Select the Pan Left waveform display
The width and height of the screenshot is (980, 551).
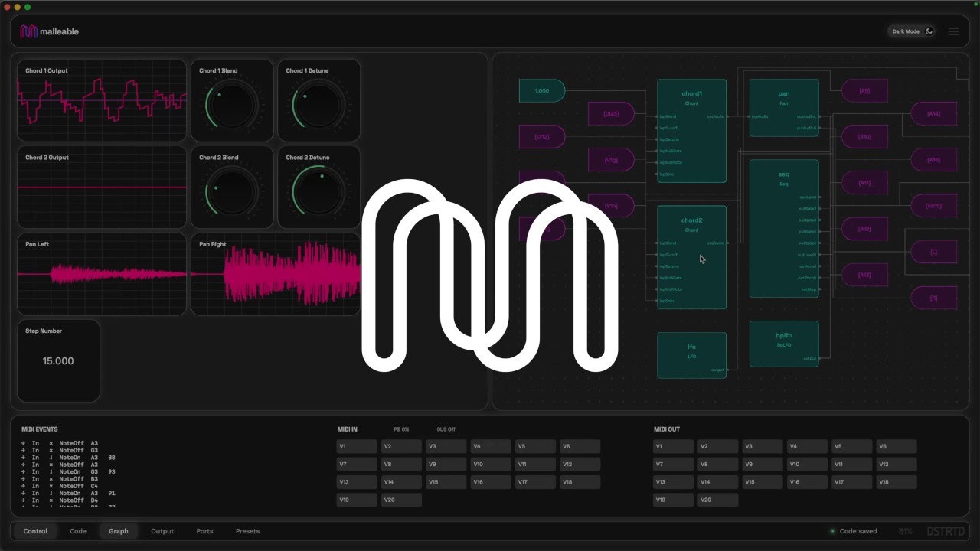click(102, 274)
